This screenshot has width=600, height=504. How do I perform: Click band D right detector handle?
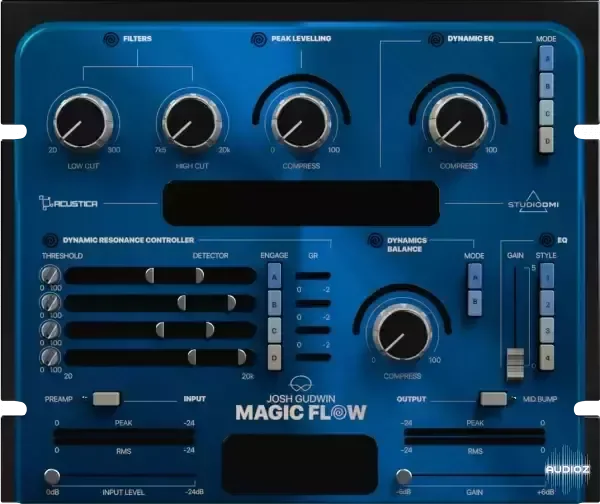(x=241, y=357)
